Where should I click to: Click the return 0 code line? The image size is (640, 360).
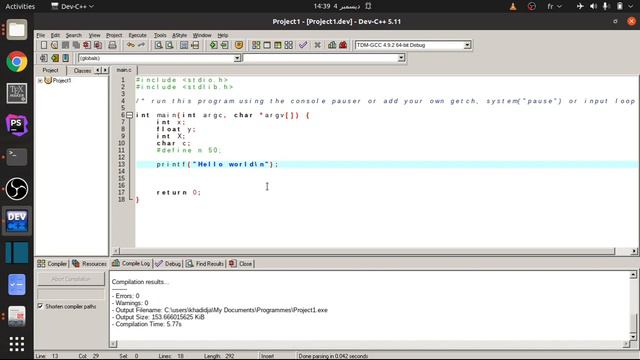[178, 193]
